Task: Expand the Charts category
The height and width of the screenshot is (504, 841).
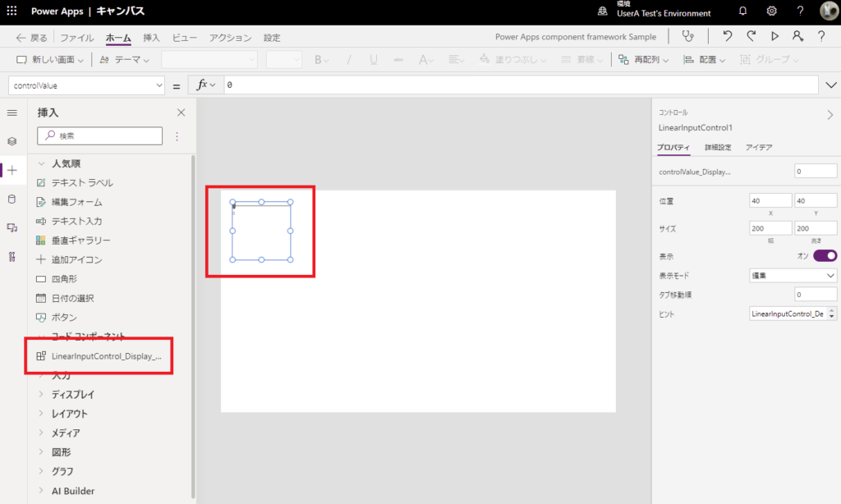Action: [41, 471]
